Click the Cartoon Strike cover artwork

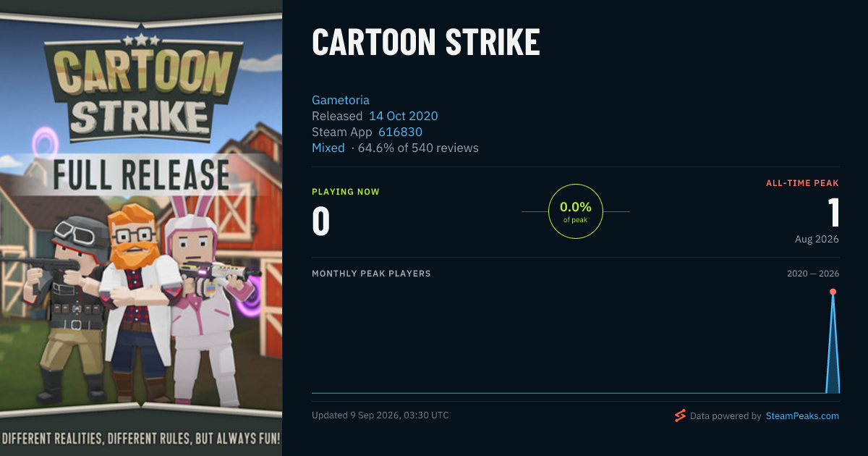point(141,228)
